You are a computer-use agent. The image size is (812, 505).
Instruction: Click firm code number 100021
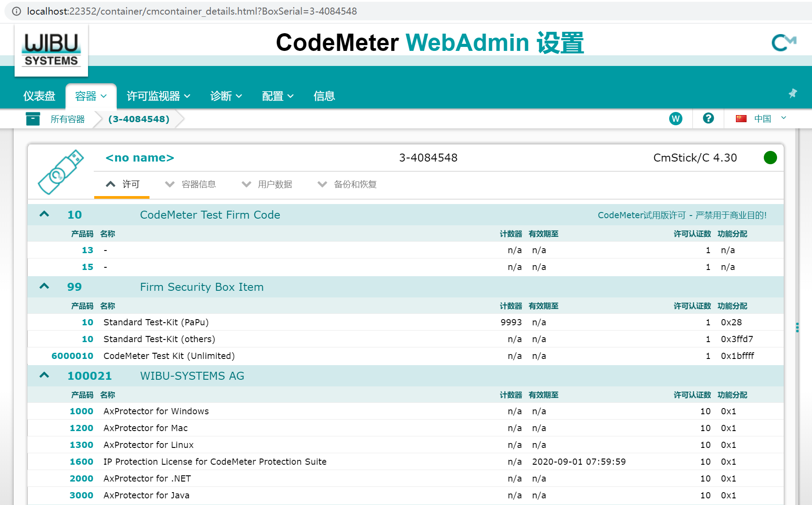click(x=89, y=376)
